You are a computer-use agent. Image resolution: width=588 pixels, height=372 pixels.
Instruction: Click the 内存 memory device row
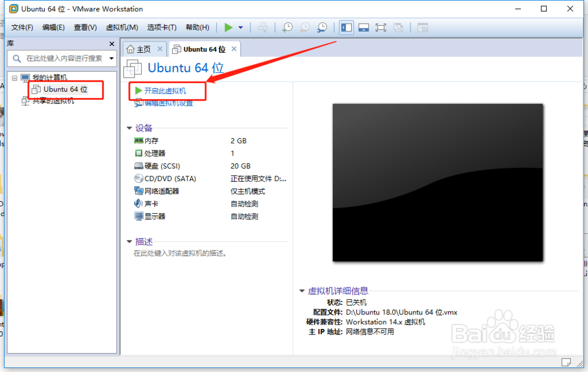click(211, 141)
